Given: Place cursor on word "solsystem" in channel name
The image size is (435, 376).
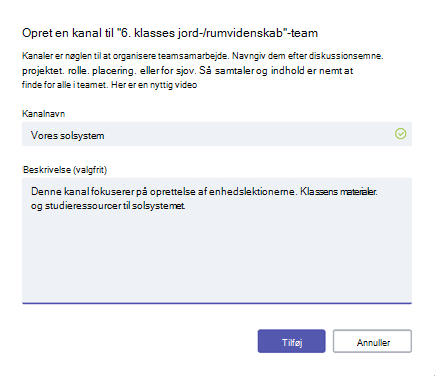Looking at the screenshot, I should point(82,135).
